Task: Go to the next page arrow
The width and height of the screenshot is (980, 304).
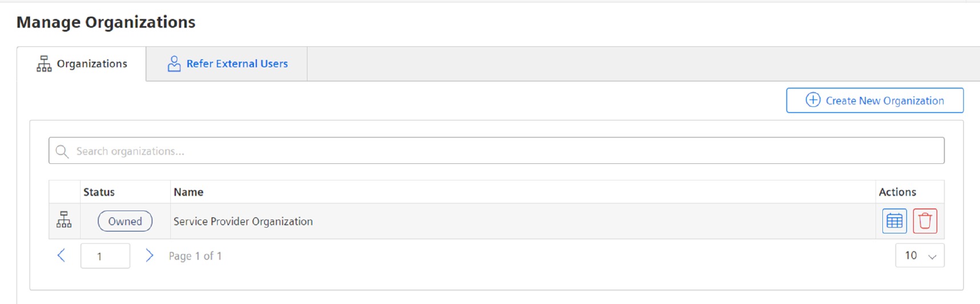Action: click(x=150, y=255)
